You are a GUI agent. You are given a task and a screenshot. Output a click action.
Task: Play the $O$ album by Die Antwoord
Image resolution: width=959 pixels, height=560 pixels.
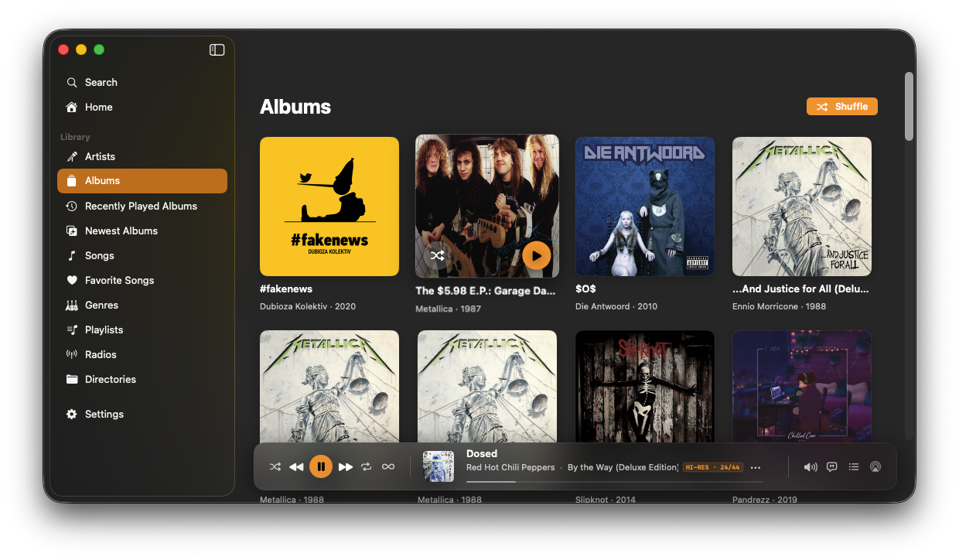point(644,206)
